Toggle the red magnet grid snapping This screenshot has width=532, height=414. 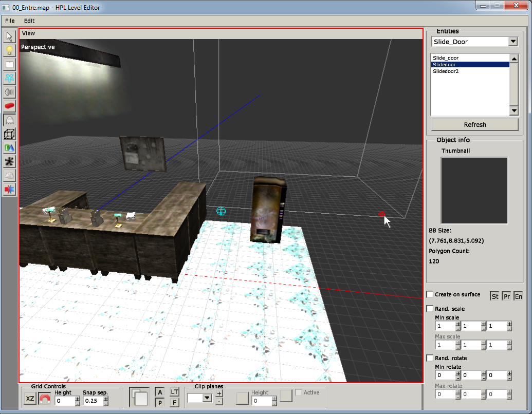[x=45, y=399]
